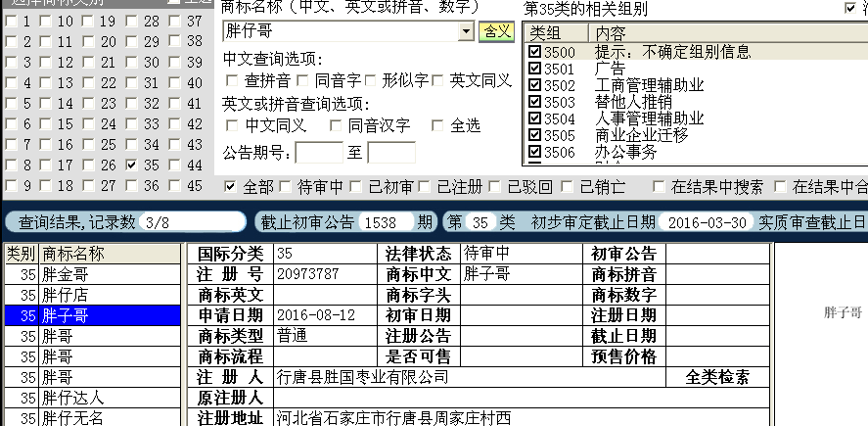Tick the 同音汉字 checkbox

point(336,125)
